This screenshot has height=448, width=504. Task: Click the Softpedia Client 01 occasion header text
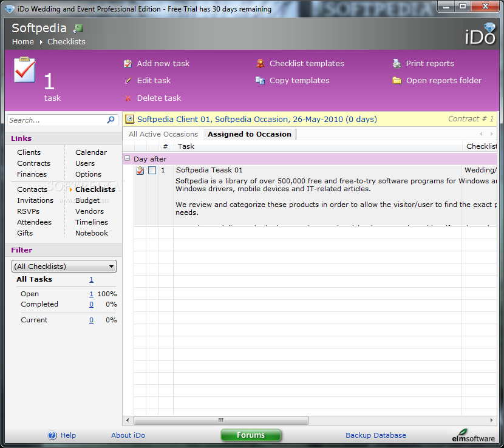(257, 119)
